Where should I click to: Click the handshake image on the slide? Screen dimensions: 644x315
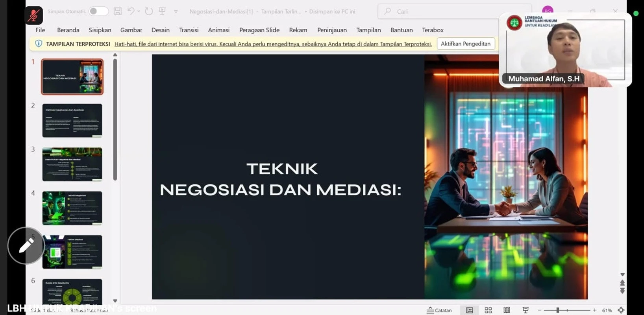click(506, 177)
